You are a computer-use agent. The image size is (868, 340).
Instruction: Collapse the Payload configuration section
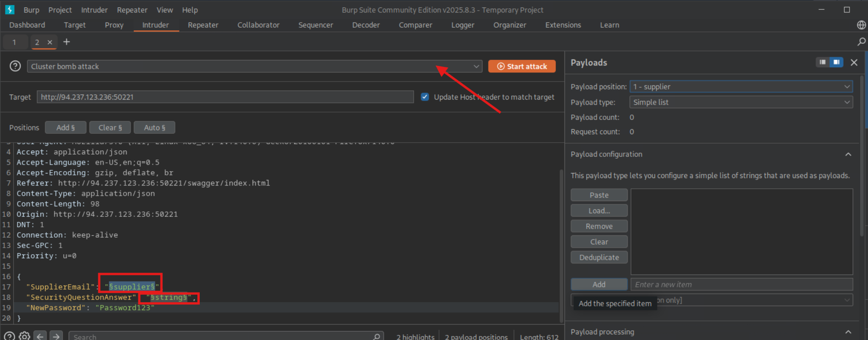click(x=848, y=154)
